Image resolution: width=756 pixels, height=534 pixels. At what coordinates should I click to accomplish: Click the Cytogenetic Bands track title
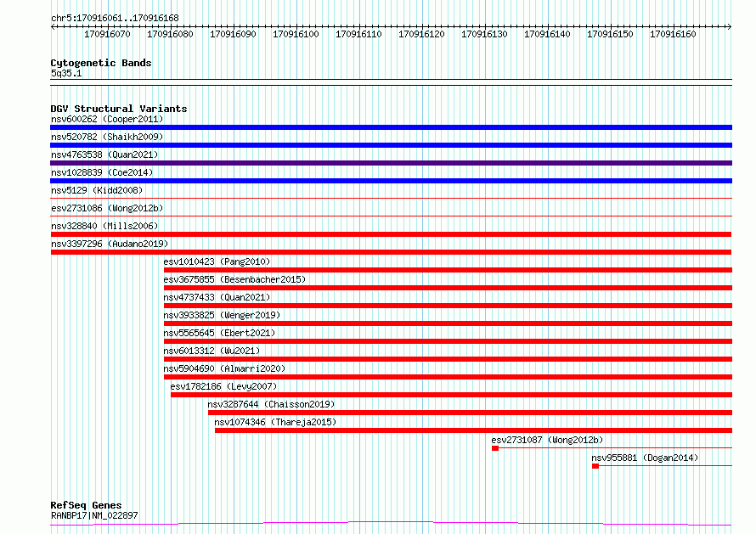pyautogui.click(x=101, y=63)
